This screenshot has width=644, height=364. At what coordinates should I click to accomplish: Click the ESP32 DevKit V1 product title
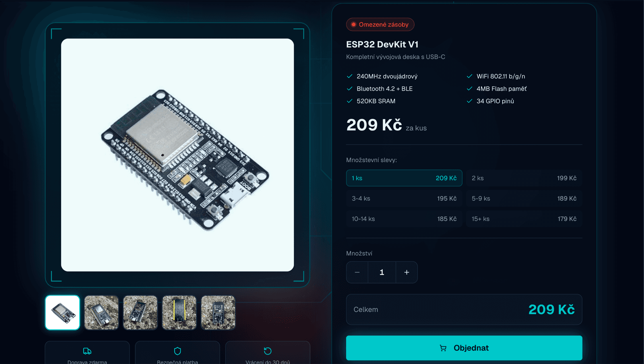click(382, 44)
